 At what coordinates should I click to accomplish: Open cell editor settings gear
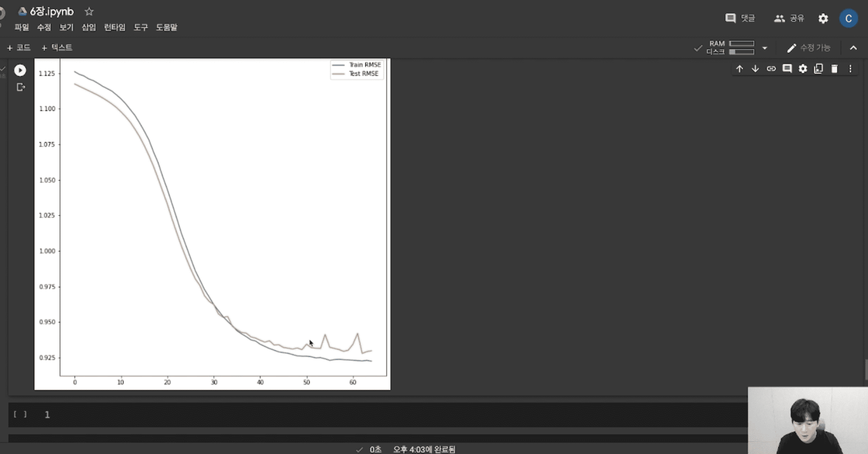click(803, 69)
